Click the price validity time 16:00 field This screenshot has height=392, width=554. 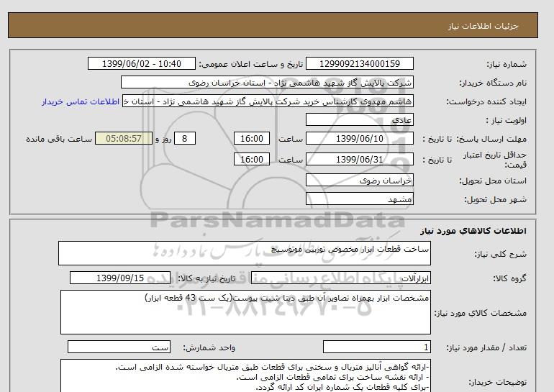(253, 160)
